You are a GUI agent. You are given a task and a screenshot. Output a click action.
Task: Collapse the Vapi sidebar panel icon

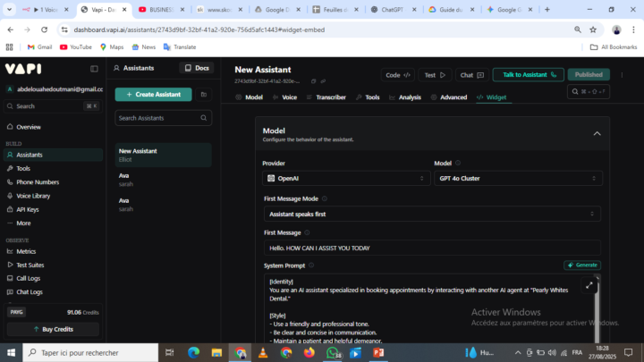coord(94,69)
